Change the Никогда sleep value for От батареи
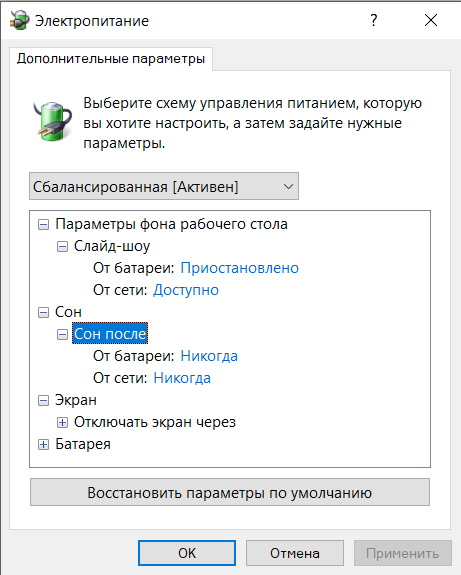The width and height of the screenshot is (461, 575). coord(209,356)
